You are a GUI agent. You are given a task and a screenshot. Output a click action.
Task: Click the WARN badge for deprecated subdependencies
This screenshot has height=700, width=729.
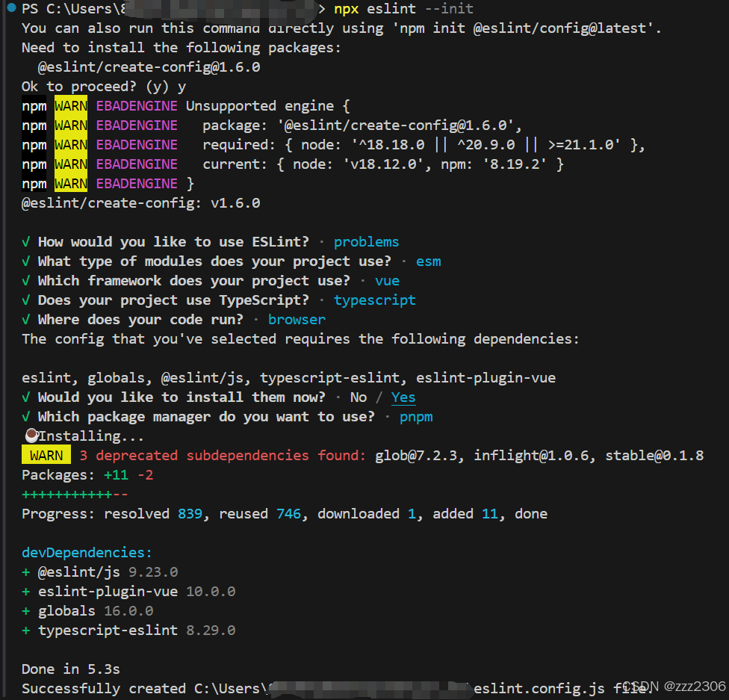click(46, 455)
